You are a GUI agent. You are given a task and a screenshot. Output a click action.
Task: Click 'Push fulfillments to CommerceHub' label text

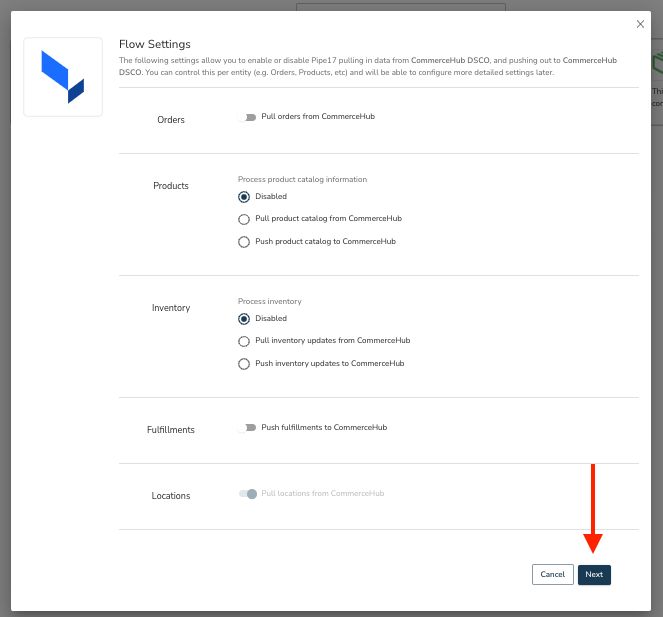point(324,427)
